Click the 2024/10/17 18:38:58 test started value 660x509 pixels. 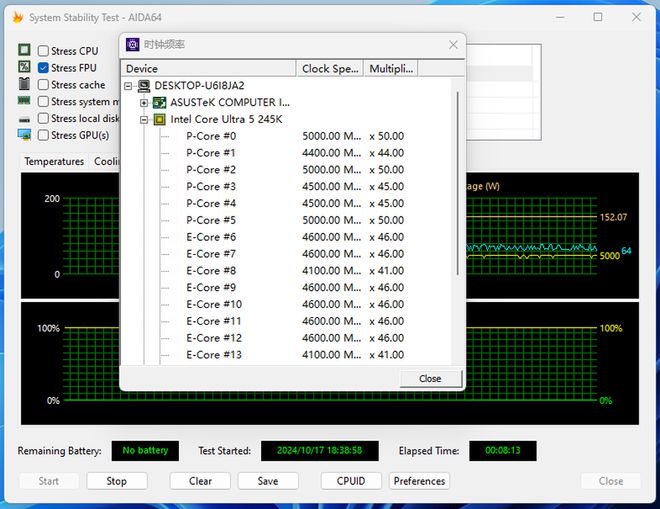(x=319, y=450)
